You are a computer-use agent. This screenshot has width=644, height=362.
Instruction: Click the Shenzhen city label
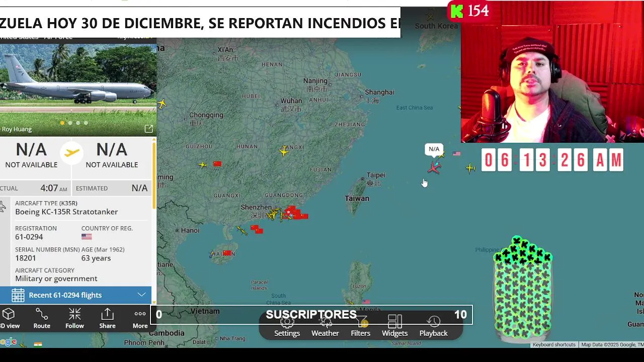coord(256,207)
